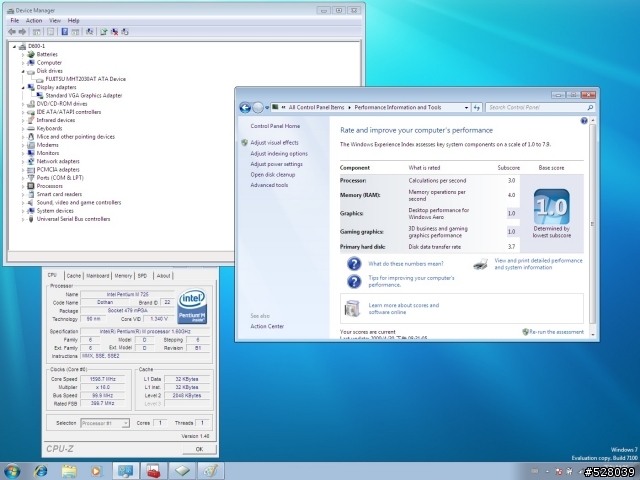Viewport: 640px width, 480px height.
Task: Click the question icon beside 'Tips for improving'
Action: 354,281
